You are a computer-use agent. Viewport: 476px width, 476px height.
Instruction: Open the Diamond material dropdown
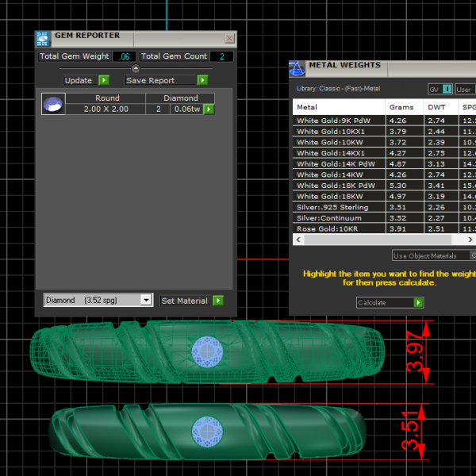tap(145, 300)
